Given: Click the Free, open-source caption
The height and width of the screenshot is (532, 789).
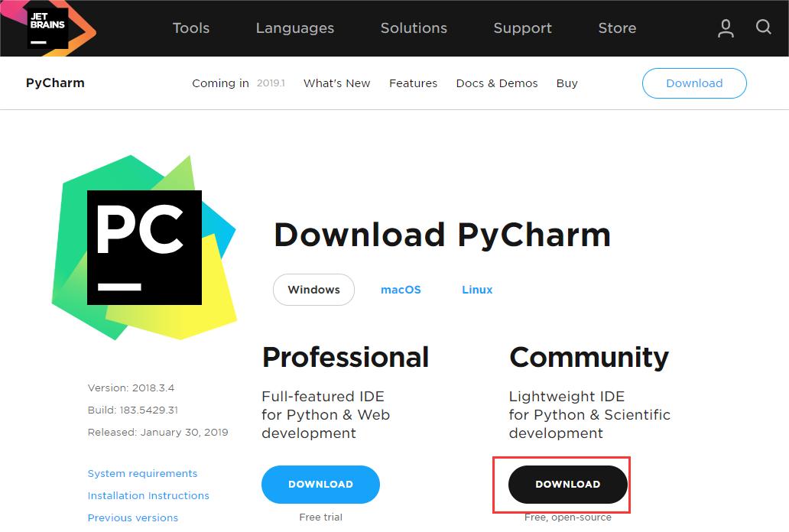Looking at the screenshot, I should click(x=567, y=517).
